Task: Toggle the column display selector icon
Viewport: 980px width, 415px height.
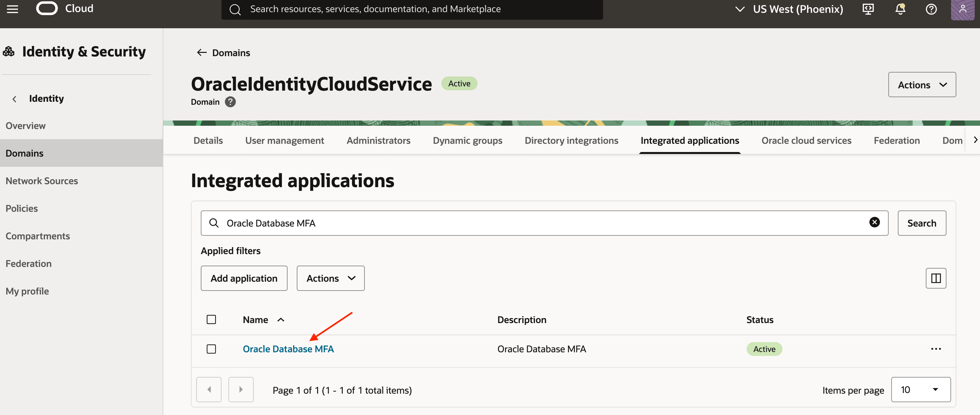Action: pos(936,278)
